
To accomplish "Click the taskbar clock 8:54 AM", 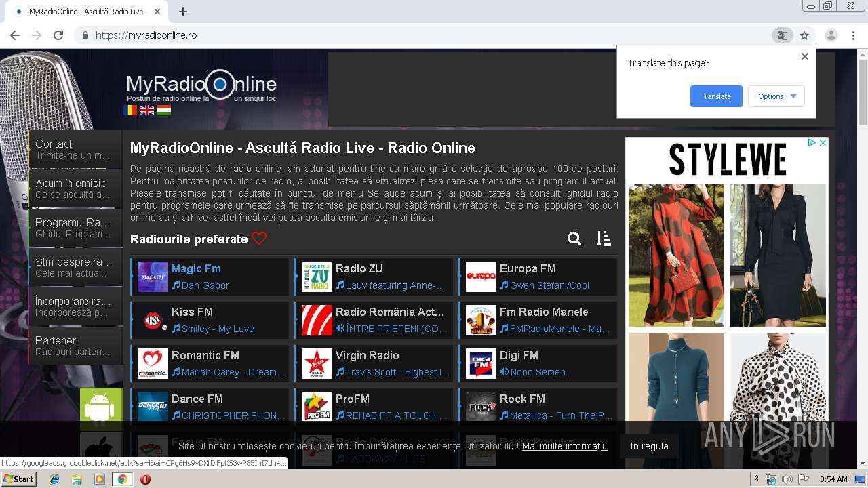I will pos(833,479).
